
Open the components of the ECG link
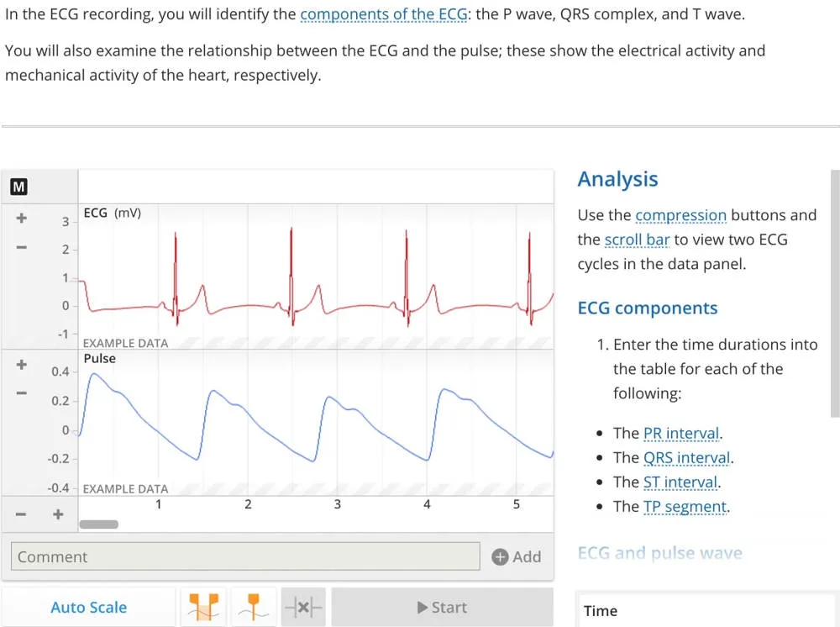click(x=383, y=14)
